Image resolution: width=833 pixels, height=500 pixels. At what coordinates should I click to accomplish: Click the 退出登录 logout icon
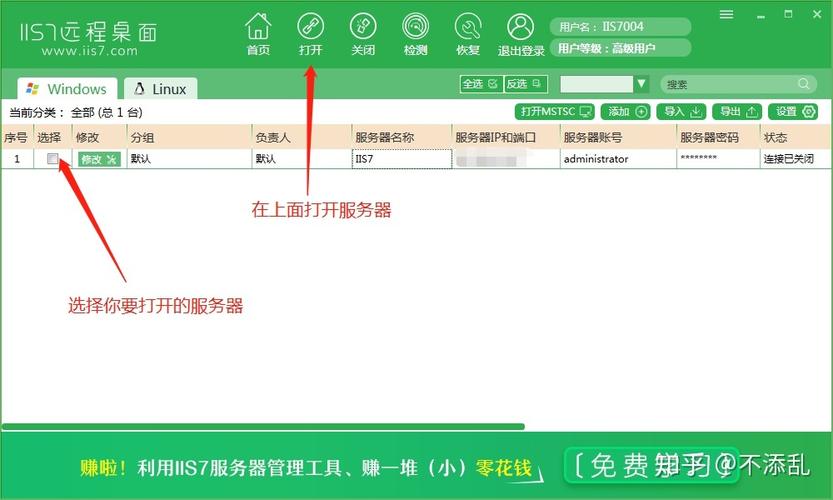point(521,33)
